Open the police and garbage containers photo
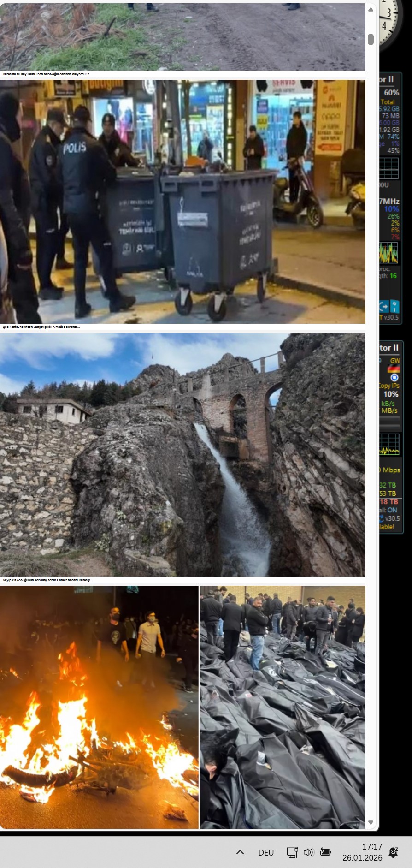Viewport: 412px width, 868px height. (x=182, y=202)
